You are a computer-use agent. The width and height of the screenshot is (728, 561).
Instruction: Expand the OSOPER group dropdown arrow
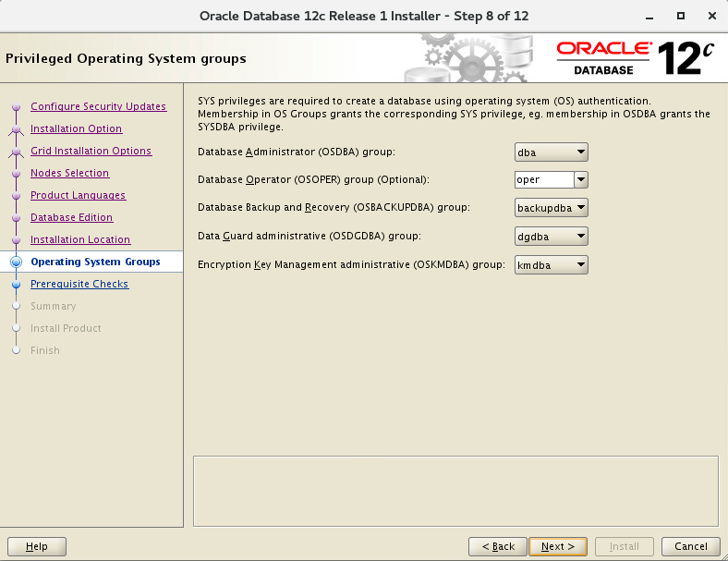point(581,179)
